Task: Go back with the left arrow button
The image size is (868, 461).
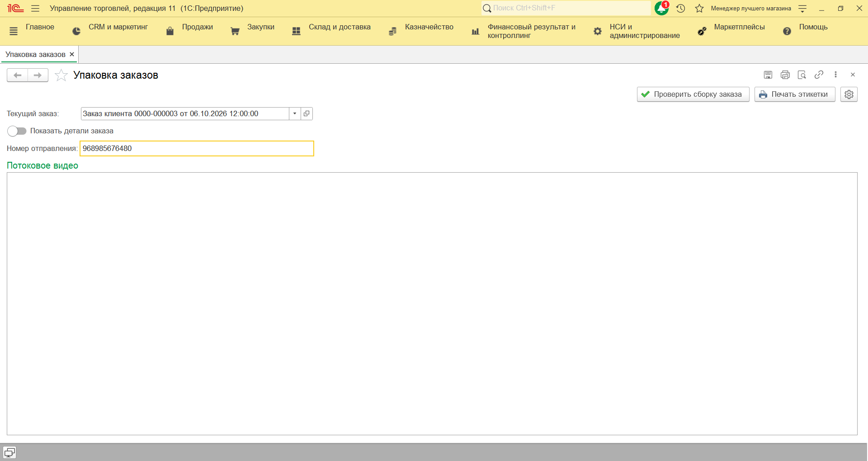Action: coord(17,75)
